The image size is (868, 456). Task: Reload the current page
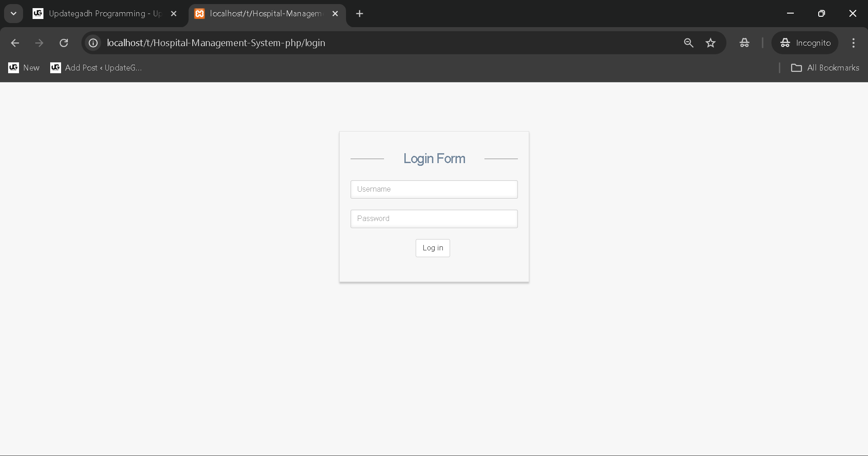pyautogui.click(x=64, y=43)
